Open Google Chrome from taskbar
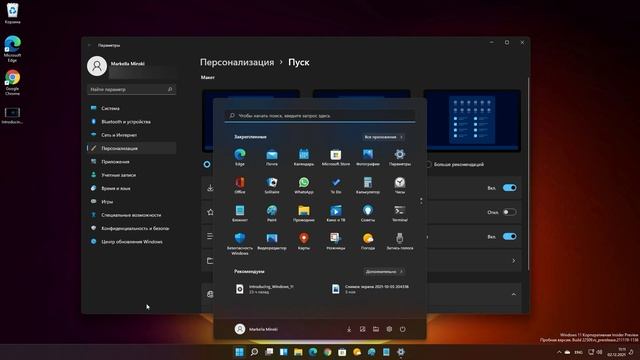The height and width of the screenshot is (360, 640). coord(328,352)
